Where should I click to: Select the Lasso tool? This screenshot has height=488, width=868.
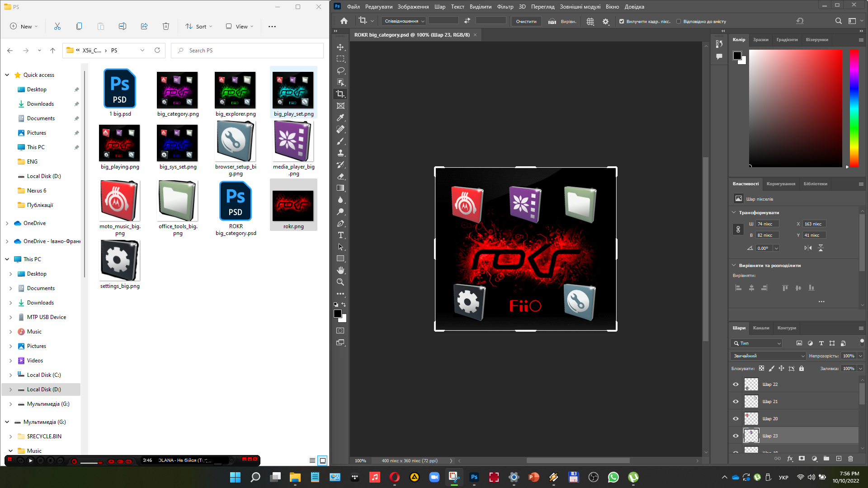[x=340, y=70]
